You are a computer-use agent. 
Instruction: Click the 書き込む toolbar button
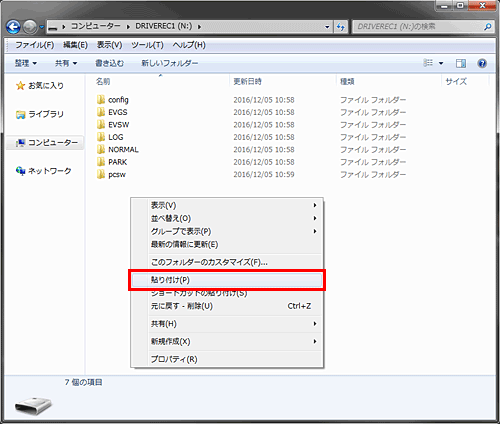[110, 63]
